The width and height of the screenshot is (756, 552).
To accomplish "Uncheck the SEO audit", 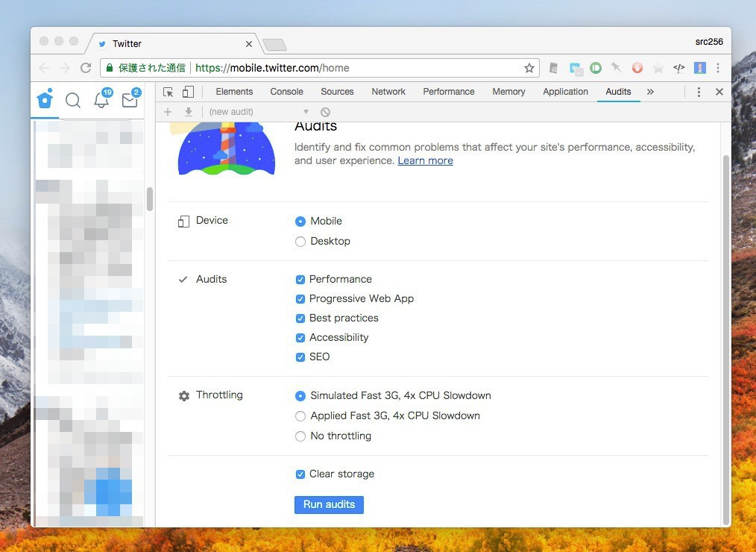I will click(300, 357).
